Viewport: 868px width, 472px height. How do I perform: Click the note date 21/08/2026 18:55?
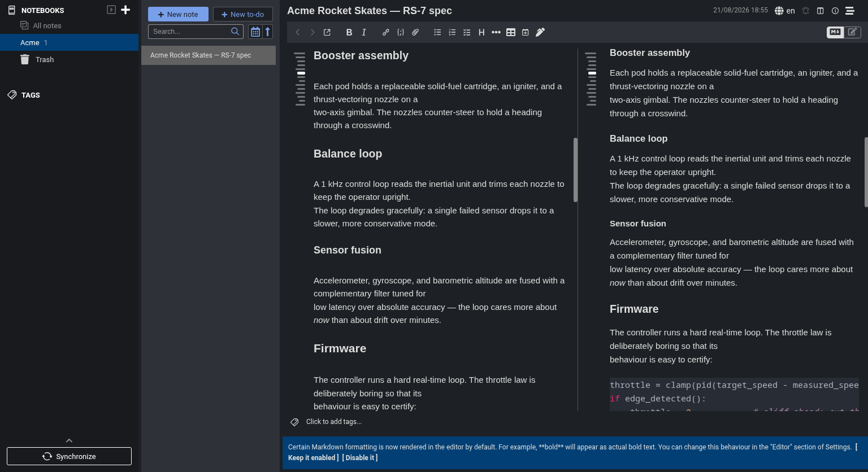coord(740,10)
